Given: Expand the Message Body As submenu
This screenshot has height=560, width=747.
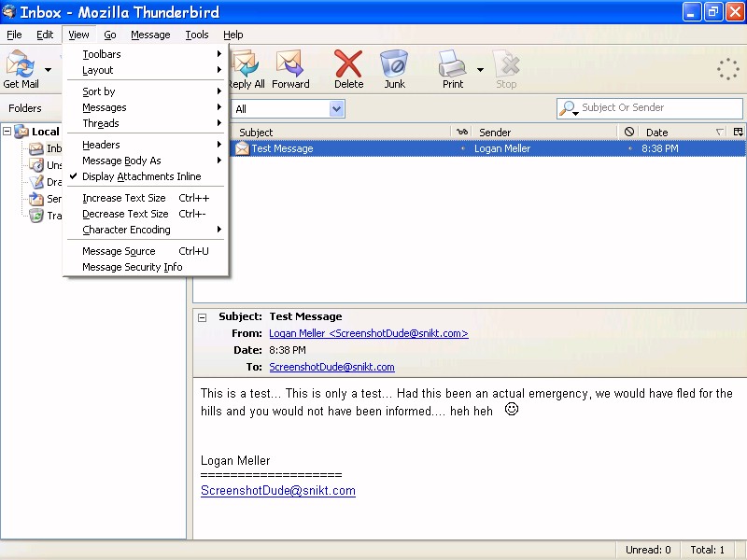Looking at the screenshot, I should [x=146, y=161].
